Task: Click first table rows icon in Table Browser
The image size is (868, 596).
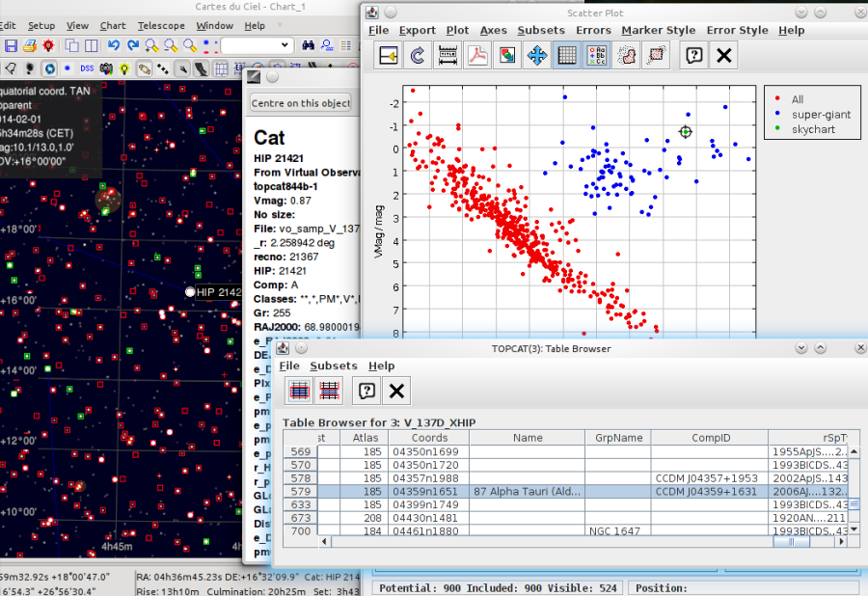Action: pyautogui.click(x=299, y=392)
